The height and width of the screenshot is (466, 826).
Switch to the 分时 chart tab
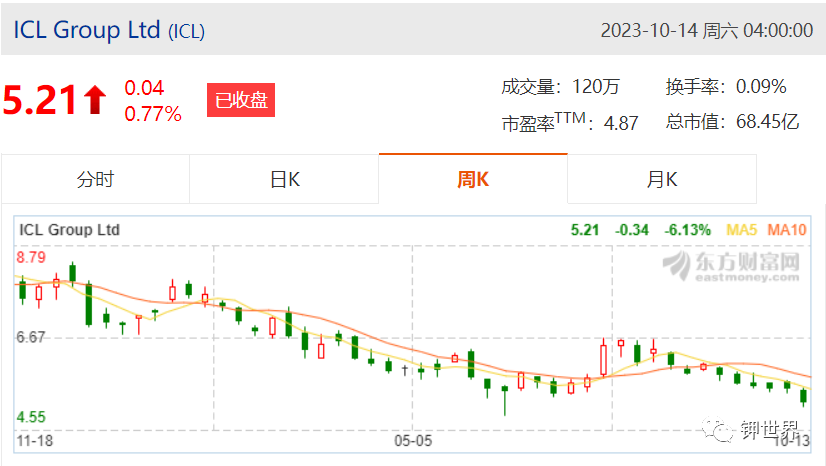tap(95, 180)
